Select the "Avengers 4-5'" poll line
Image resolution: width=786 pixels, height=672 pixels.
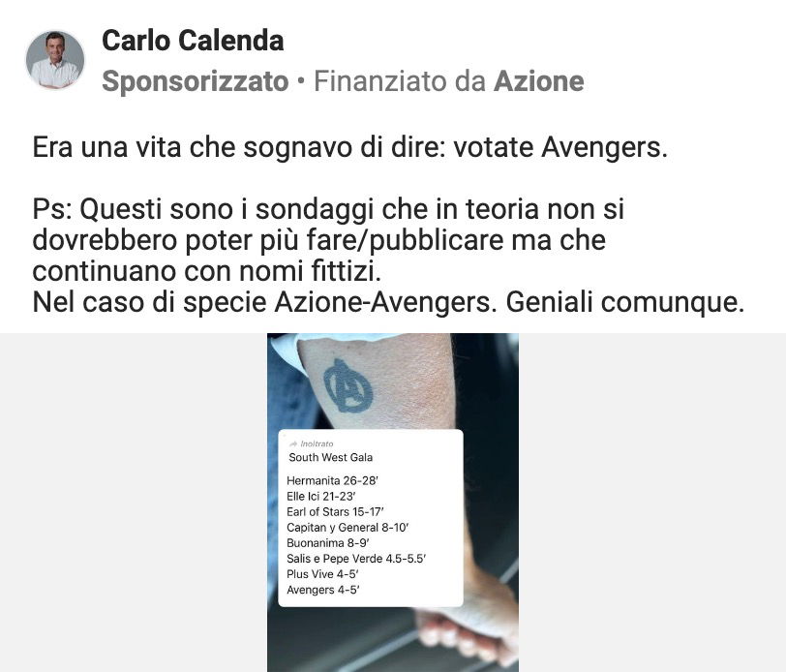pos(323,590)
